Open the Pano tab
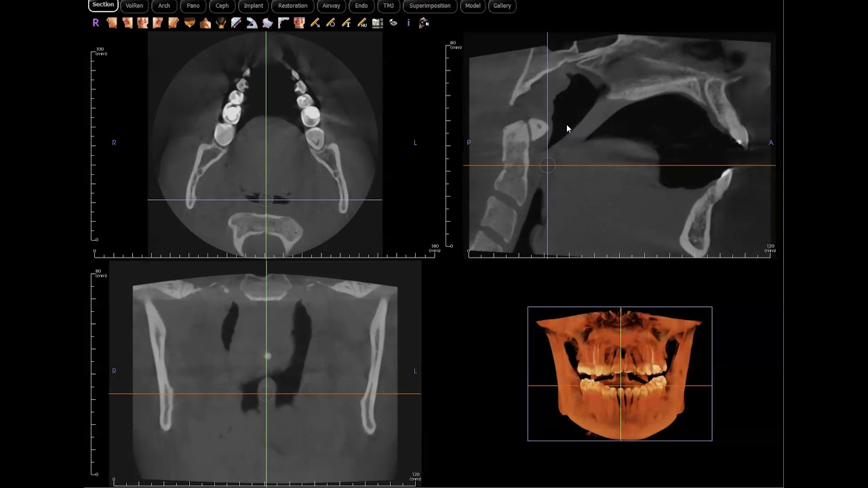 (x=193, y=5)
